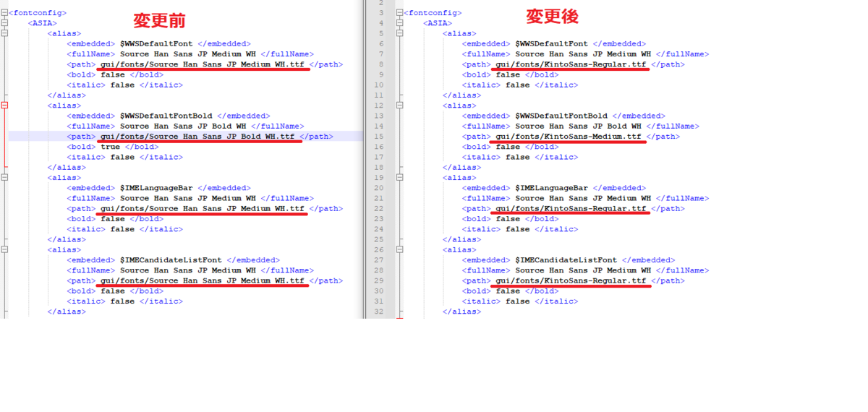Click left pane path under $IMELanguageBar alias
868x412 pixels.
pyautogui.click(x=203, y=209)
